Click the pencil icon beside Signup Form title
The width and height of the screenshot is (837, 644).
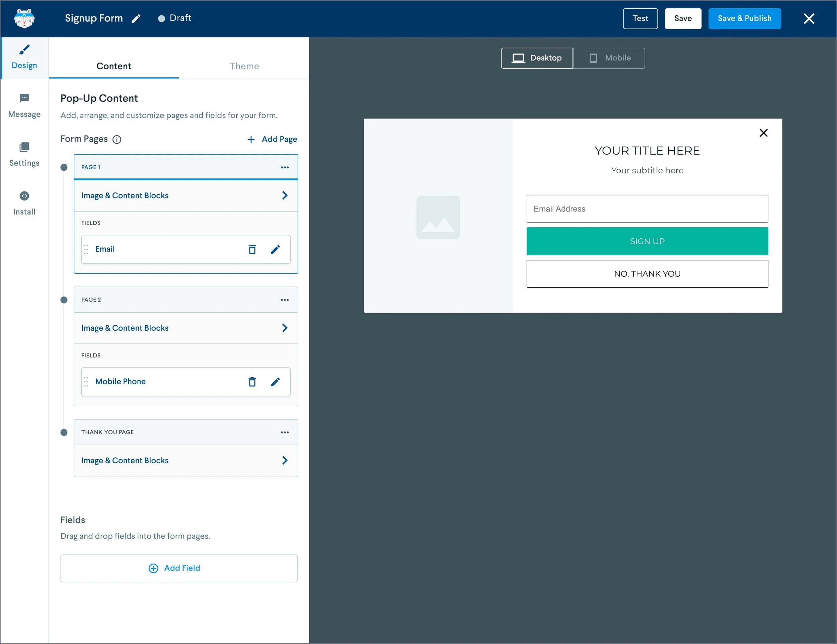[x=136, y=19]
